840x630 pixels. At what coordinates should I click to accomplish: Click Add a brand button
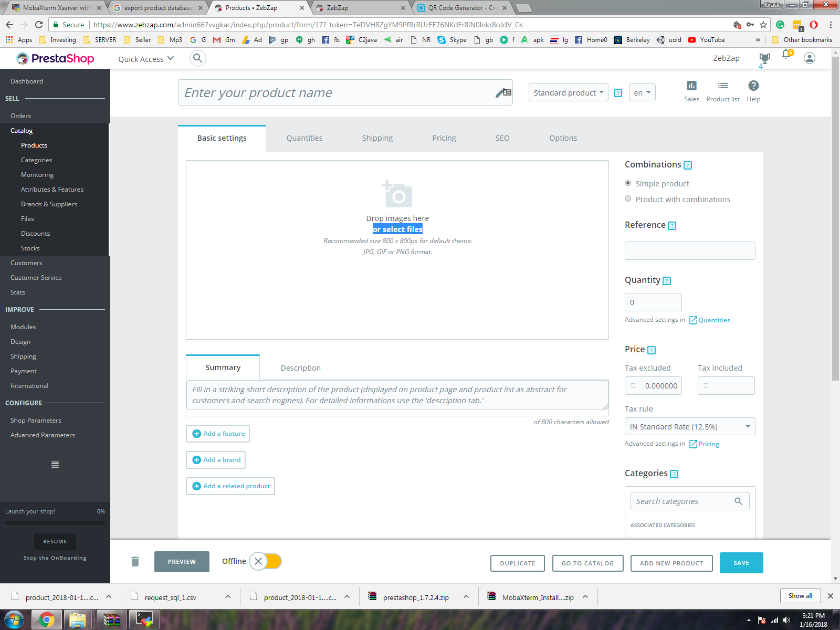point(216,460)
